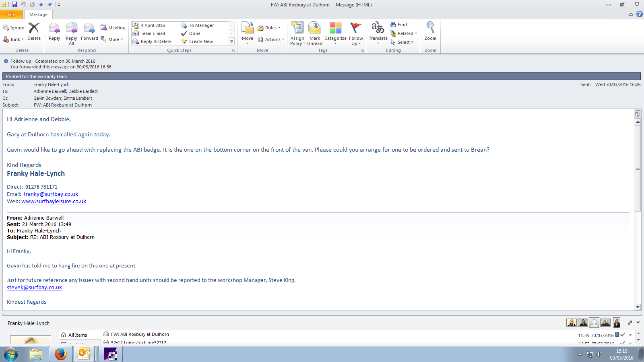
Task: Collapse the People Pane with the chevron
Action: tap(638, 323)
